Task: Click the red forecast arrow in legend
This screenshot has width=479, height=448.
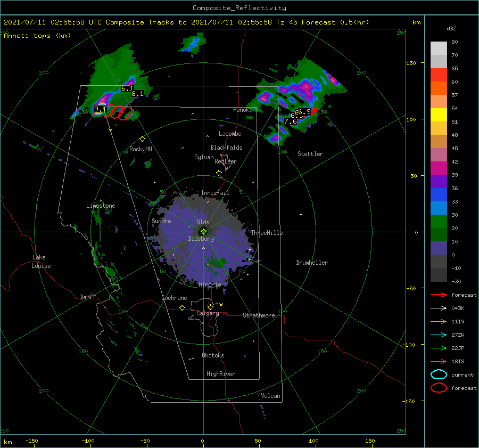Action: [x=439, y=295]
